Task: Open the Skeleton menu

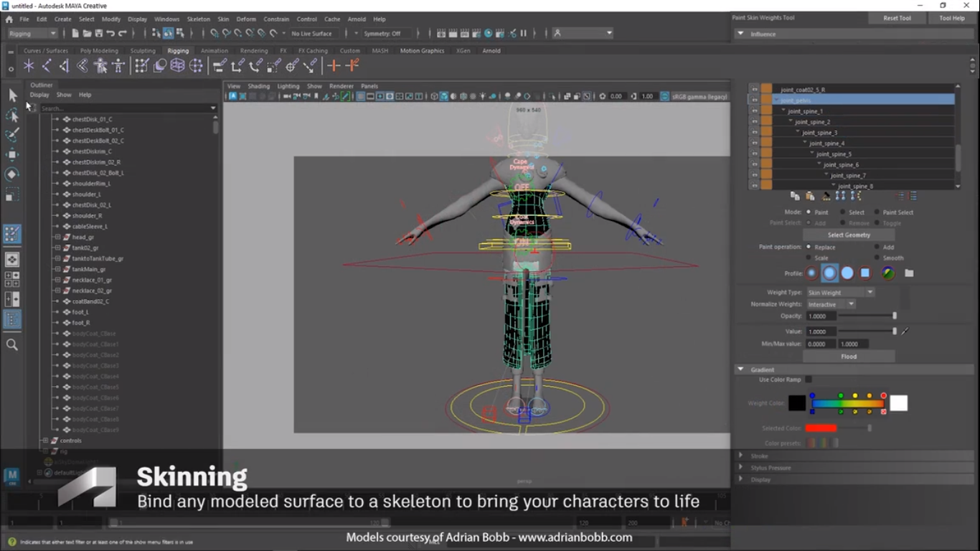Action: click(199, 19)
